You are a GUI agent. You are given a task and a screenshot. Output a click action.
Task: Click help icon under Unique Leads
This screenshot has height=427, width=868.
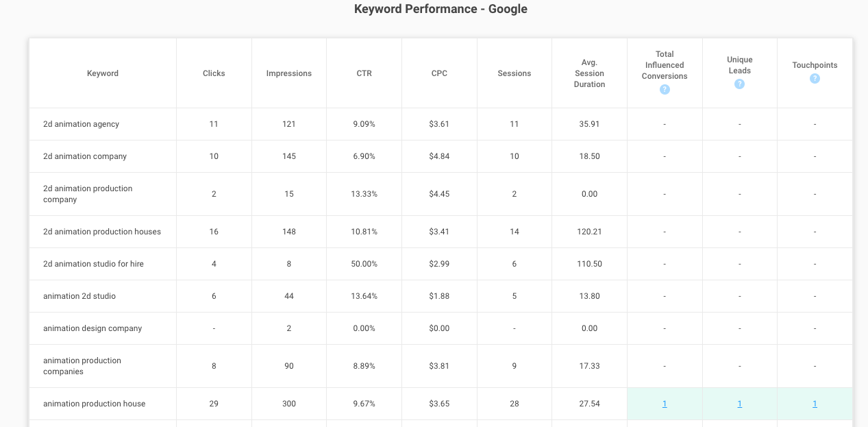(x=739, y=84)
